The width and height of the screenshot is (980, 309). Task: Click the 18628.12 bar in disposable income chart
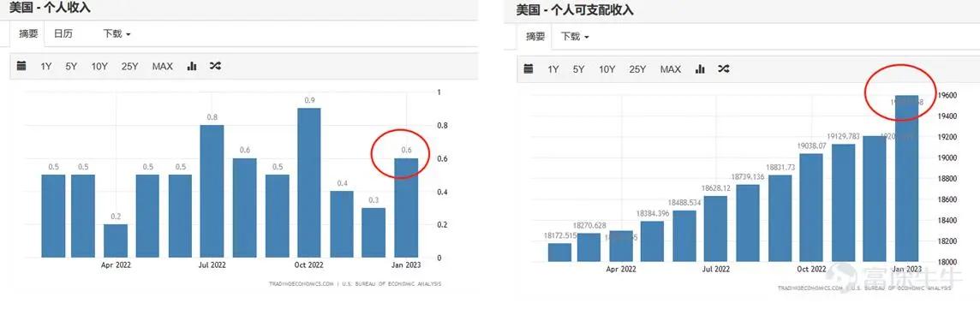715,229
